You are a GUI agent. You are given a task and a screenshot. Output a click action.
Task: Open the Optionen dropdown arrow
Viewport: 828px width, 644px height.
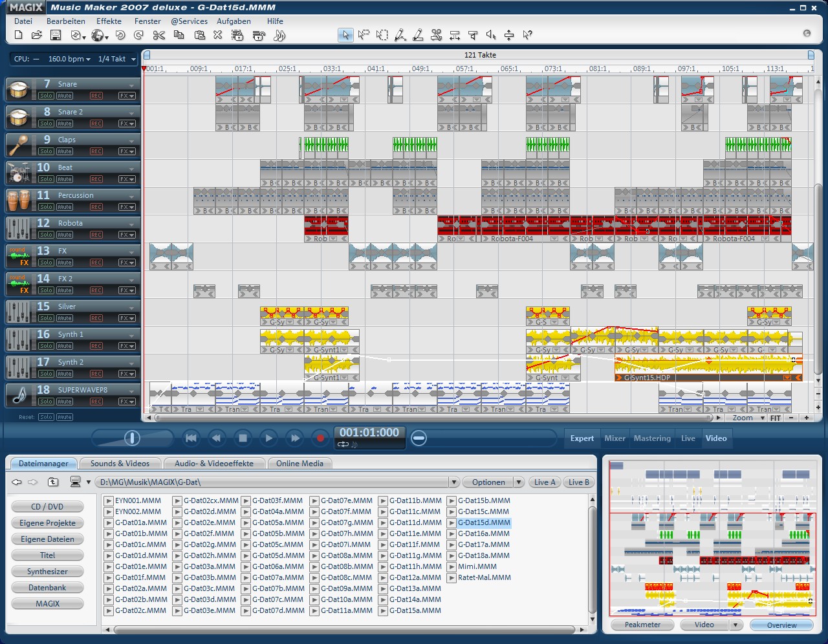(519, 482)
